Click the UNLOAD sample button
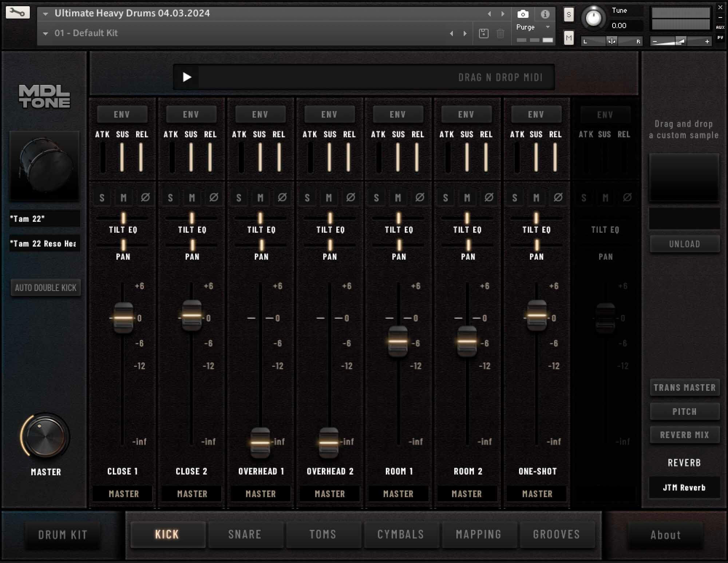Screen dimensions: 728x563 tap(684, 244)
